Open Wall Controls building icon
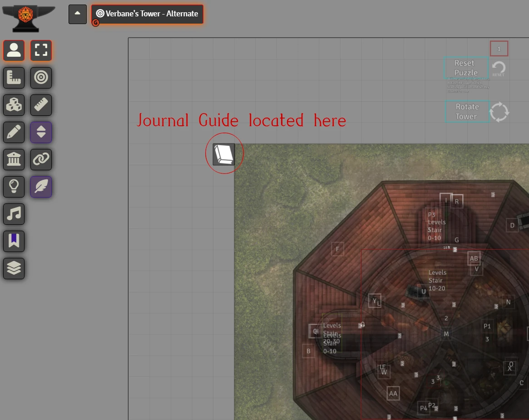 (x=14, y=159)
